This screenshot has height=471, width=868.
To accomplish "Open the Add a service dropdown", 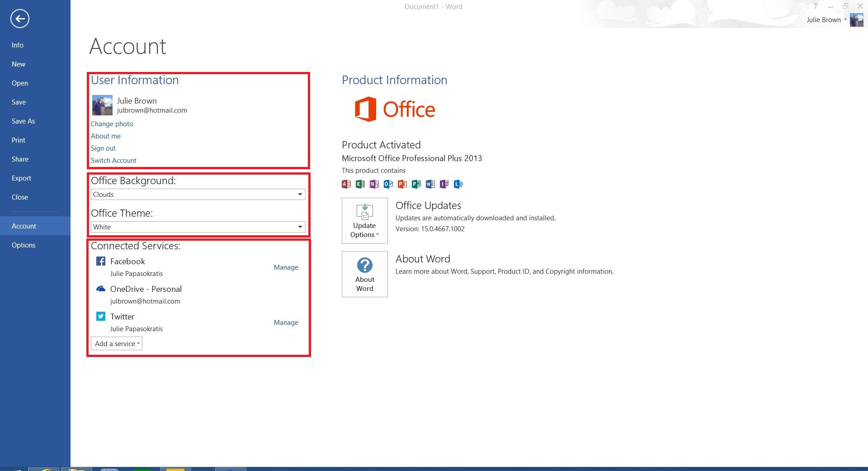I will pos(116,343).
